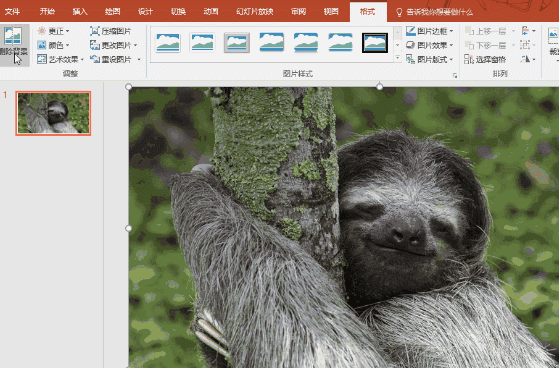559x368 pixels.
Task: Click the 重设图片 reset picture button
Action: (x=111, y=59)
